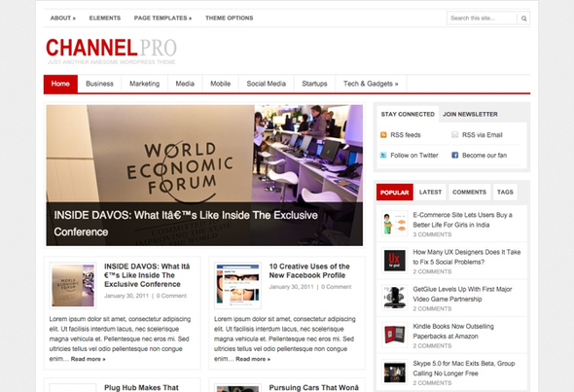Image resolution: width=574 pixels, height=392 pixels.
Task: Click the RSS feeds link
Action: tap(406, 135)
